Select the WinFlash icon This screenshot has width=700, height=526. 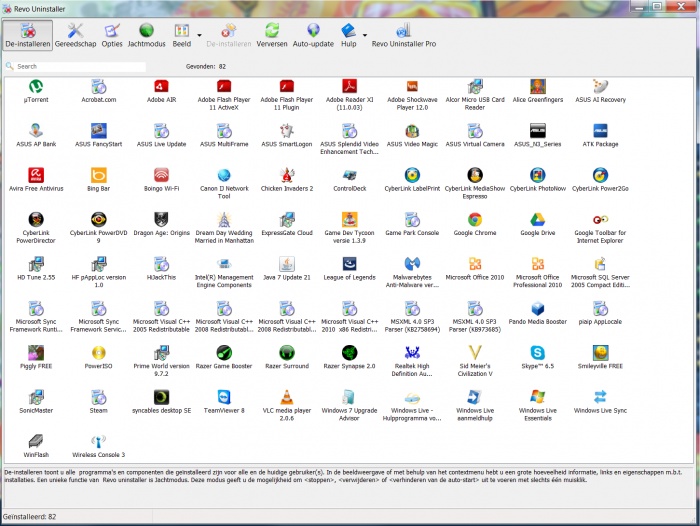(x=36, y=441)
